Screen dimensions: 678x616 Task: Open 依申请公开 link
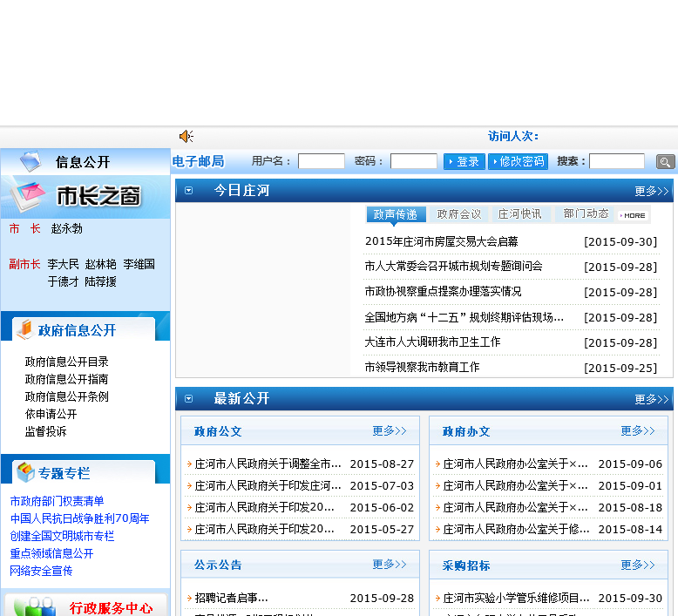pyautogui.click(x=51, y=414)
